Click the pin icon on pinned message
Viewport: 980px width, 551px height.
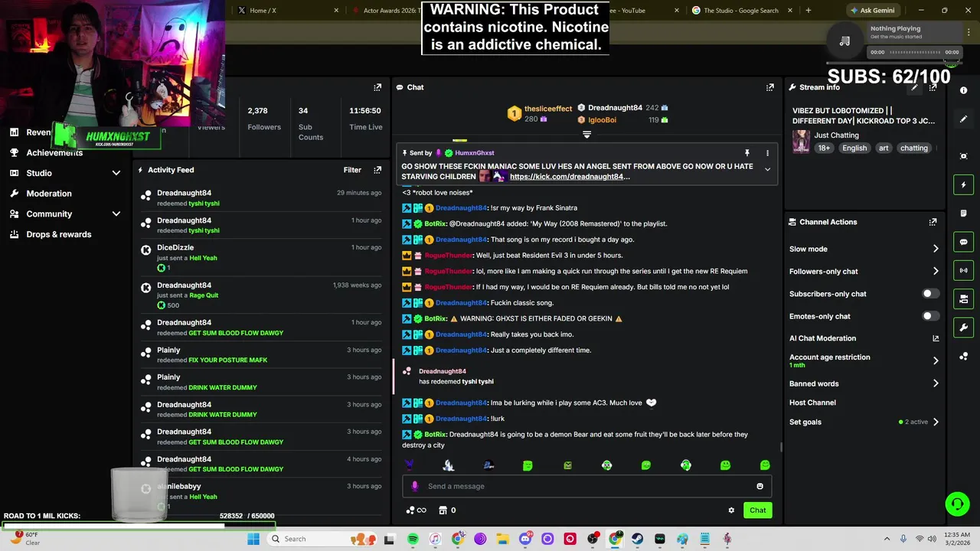[x=747, y=153]
